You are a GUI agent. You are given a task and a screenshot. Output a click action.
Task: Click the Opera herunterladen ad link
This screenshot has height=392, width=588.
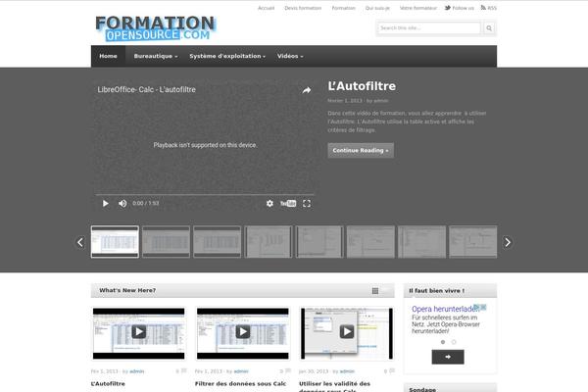pos(445,309)
